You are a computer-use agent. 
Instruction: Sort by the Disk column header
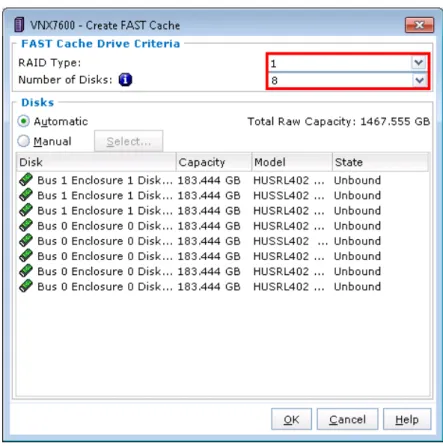point(96,162)
